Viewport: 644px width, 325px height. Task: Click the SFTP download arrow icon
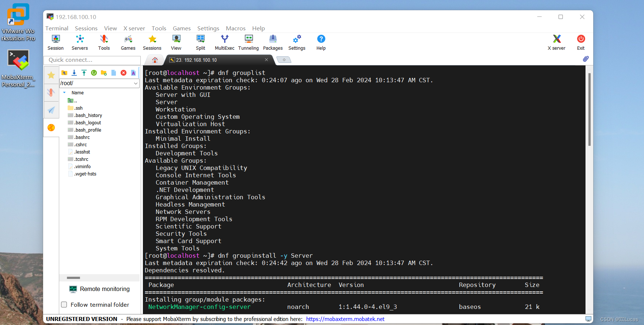pos(74,73)
